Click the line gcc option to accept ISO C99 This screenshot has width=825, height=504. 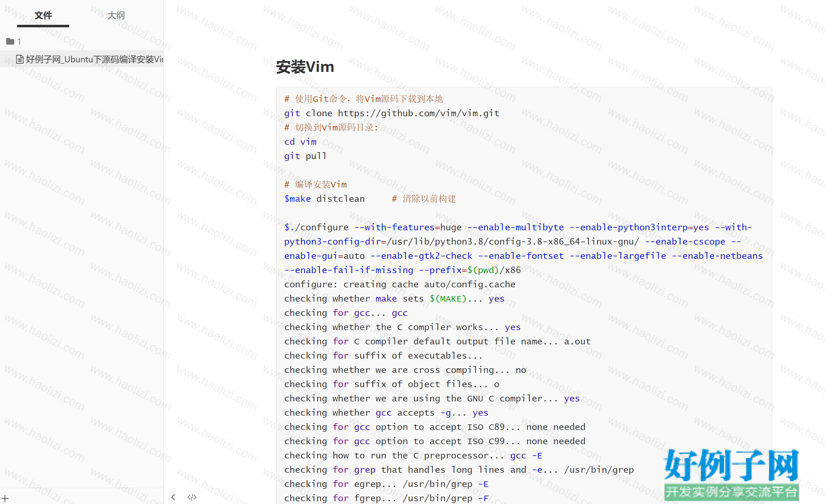tap(435, 441)
